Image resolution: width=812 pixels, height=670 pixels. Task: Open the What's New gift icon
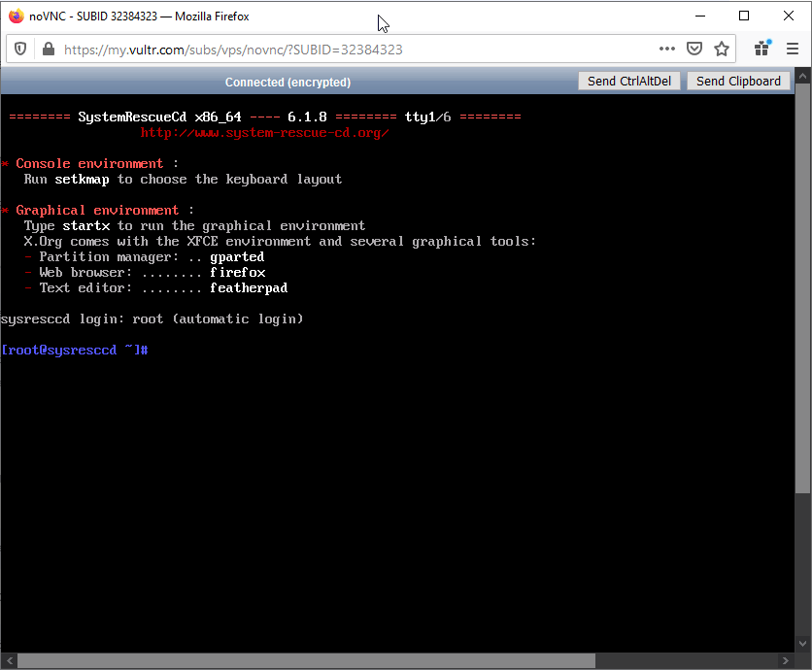pyautogui.click(x=762, y=49)
